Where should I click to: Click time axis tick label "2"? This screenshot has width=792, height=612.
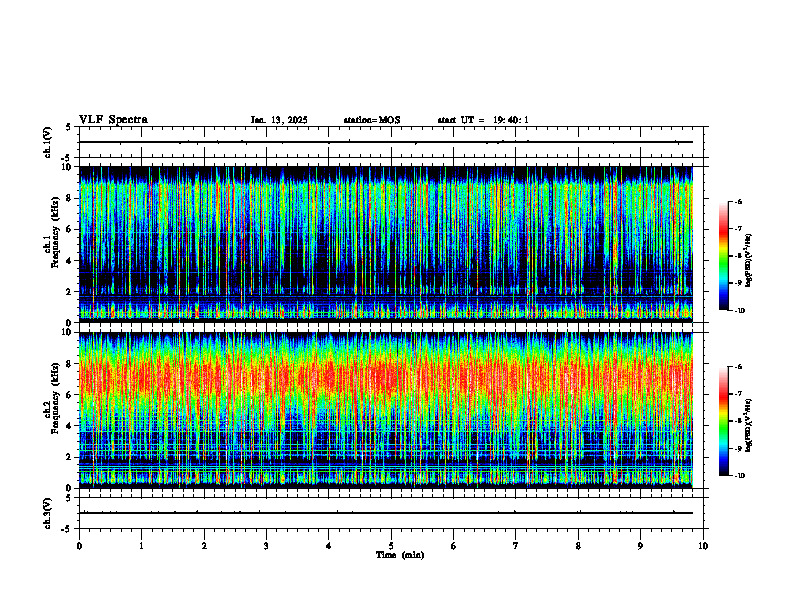(204, 546)
